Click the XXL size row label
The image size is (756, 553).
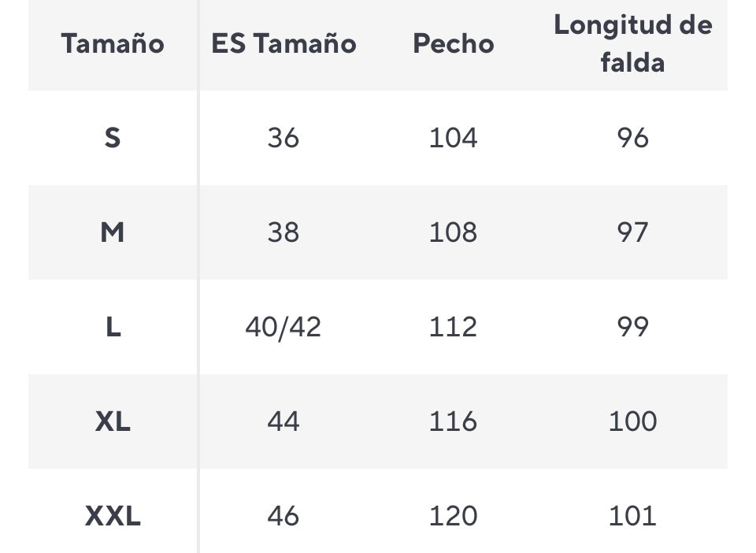(x=113, y=516)
